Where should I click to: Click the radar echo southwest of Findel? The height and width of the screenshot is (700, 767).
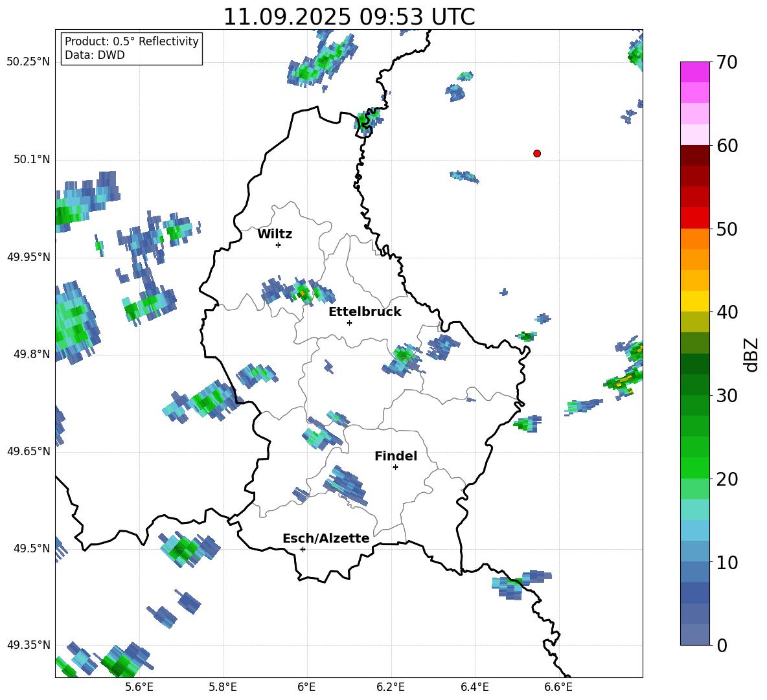[345, 486]
